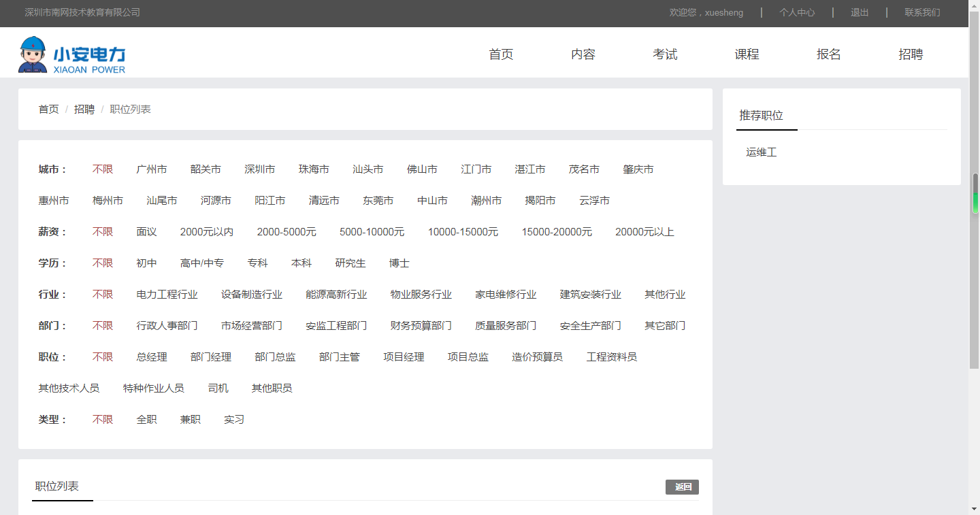Switch to the 招聘 navigation tab
Screen dimensions: 980x515
click(x=911, y=54)
